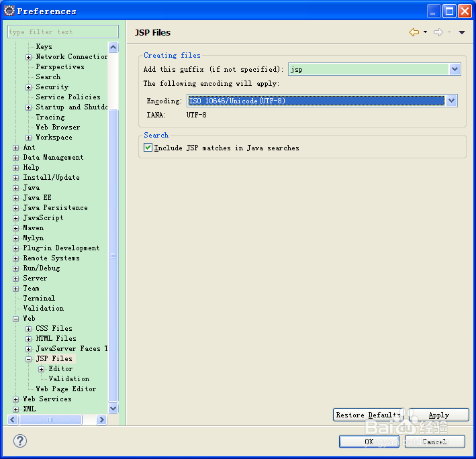The width and height of the screenshot is (476, 459).
Task: Click the vertical scrollbar thumb in tree
Action: 113,256
